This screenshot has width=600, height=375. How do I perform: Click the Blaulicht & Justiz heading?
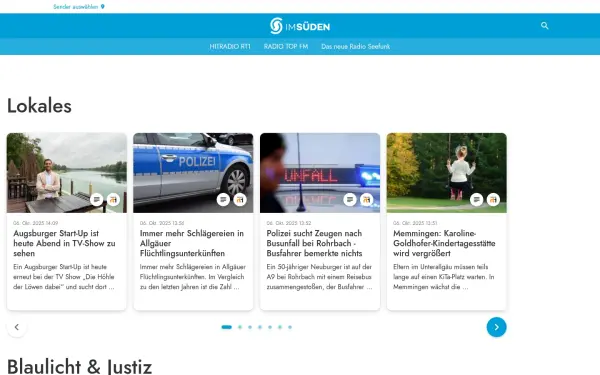coord(80,366)
